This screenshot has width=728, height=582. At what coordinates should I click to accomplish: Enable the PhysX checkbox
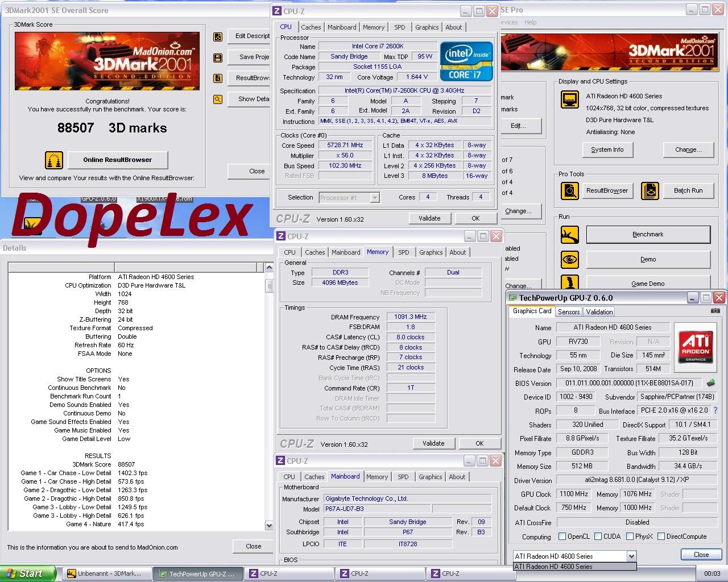(630, 536)
